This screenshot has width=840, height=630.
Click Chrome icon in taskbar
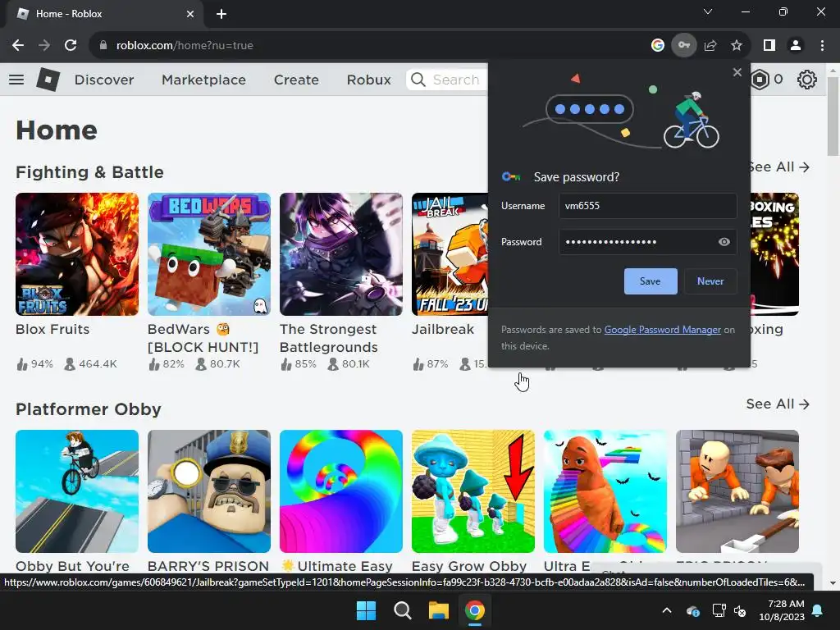475,610
